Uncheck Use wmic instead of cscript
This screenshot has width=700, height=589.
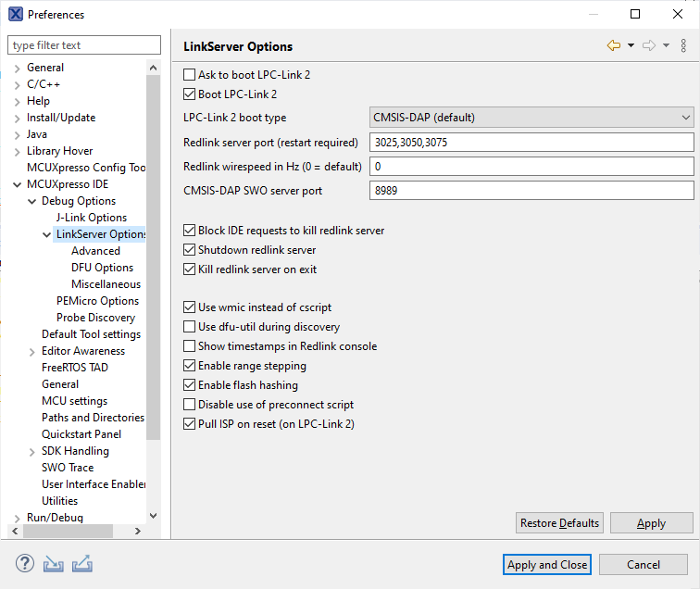pos(190,307)
